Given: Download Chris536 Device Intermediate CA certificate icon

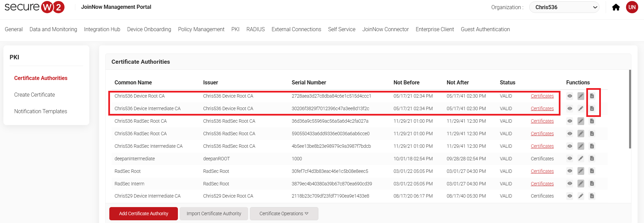Looking at the screenshot, I should tap(592, 109).
